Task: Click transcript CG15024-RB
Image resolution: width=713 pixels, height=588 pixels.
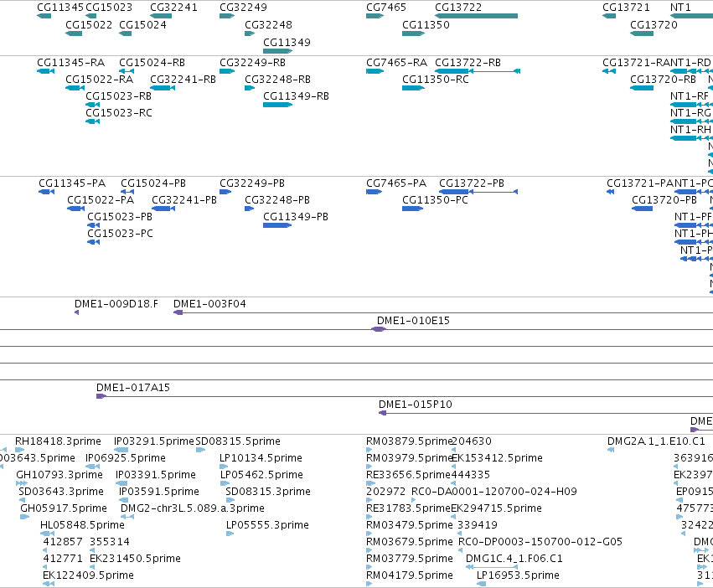Action: pyautogui.click(x=152, y=62)
